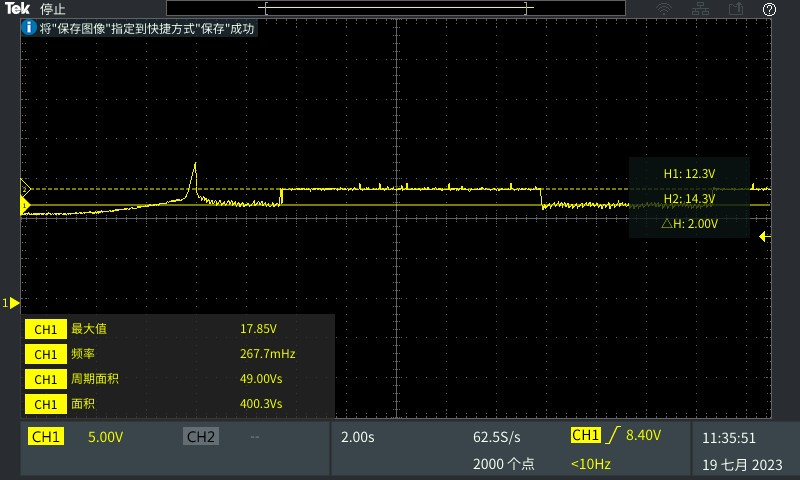Screen dimensions: 800x480
Task: Click the save/export icon in the top bar
Action: [x=736, y=9]
